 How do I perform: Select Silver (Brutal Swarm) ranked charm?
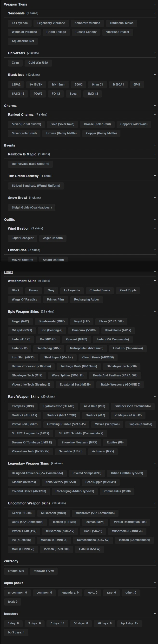point(26,124)
